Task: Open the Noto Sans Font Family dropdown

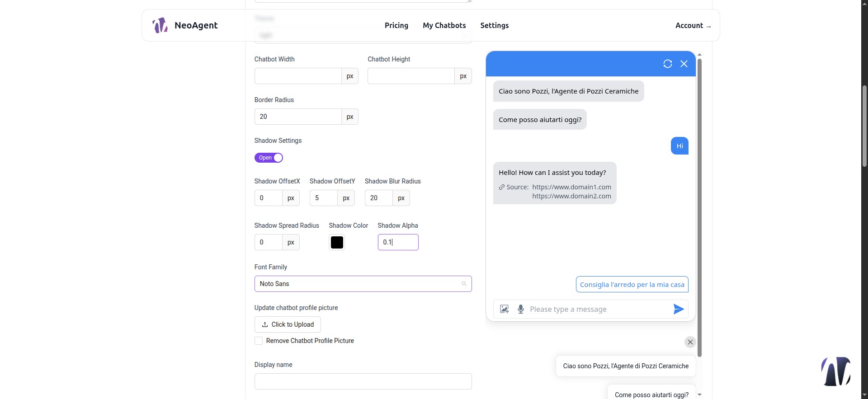Action: (363, 284)
